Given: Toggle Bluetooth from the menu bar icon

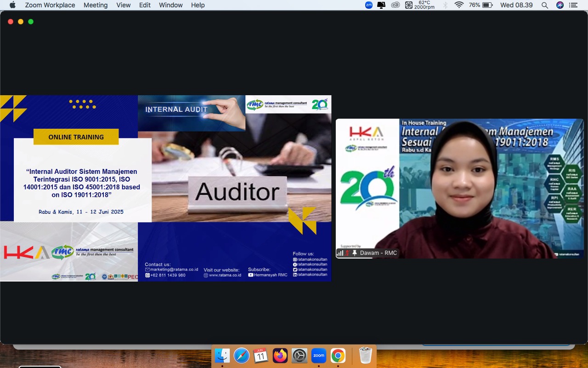Looking at the screenshot, I should coord(445,5).
